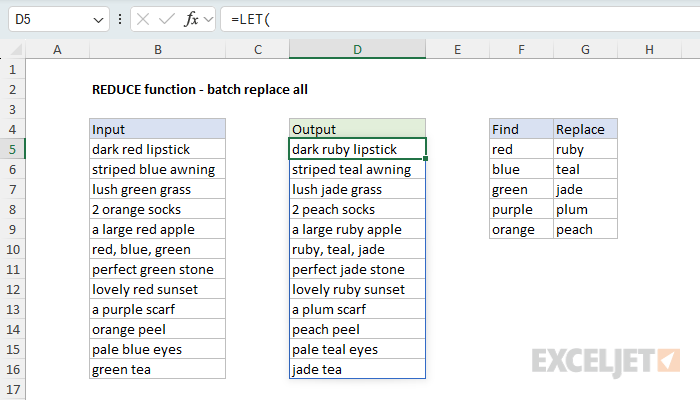700x400 pixels.
Task: Select cell 'lush jade grass'
Action: (x=358, y=189)
